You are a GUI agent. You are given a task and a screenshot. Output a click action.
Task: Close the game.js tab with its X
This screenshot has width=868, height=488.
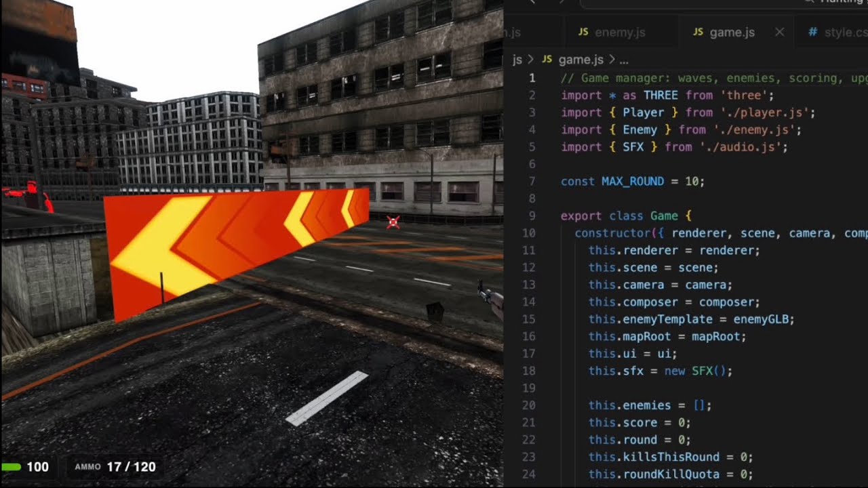pyautogui.click(x=780, y=33)
